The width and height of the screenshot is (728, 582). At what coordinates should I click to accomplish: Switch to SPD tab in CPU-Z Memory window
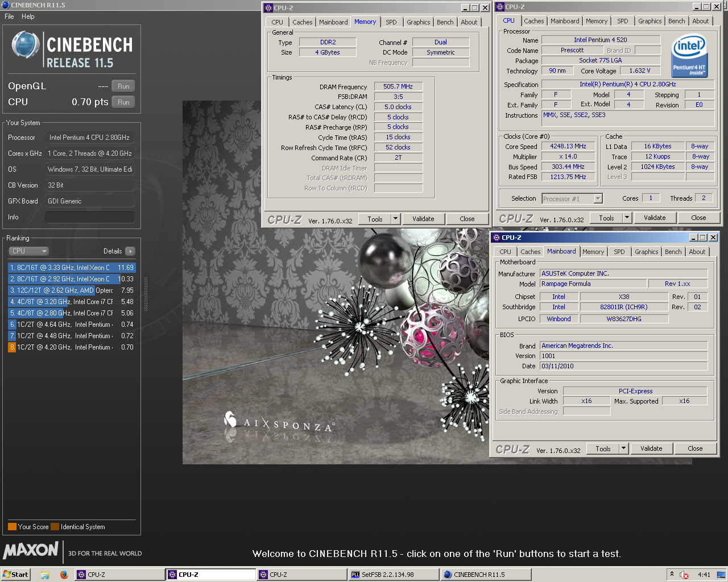391,22
